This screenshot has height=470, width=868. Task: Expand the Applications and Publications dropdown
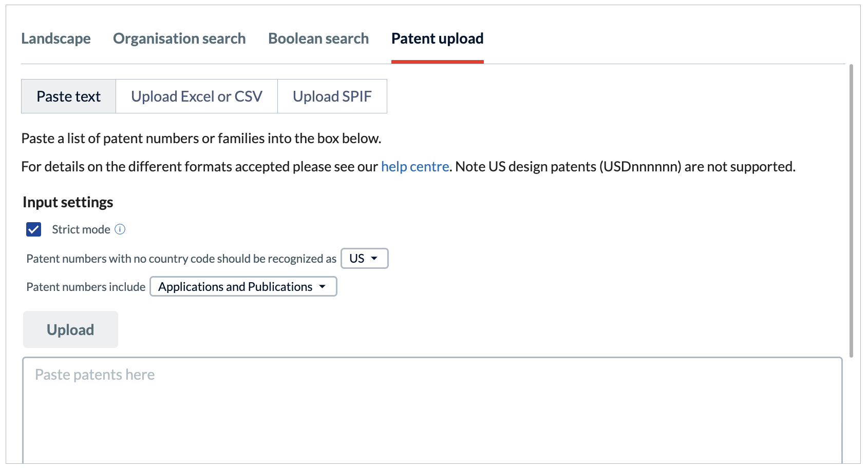tap(243, 286)
